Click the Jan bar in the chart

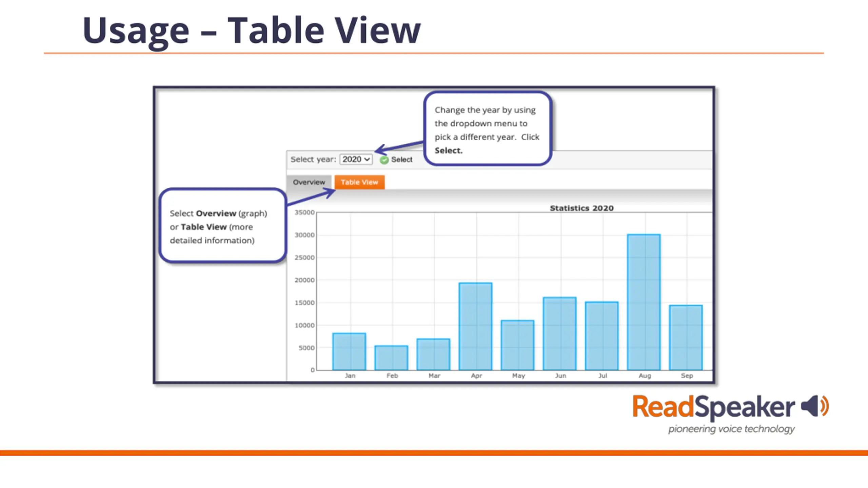click(349, 351)
